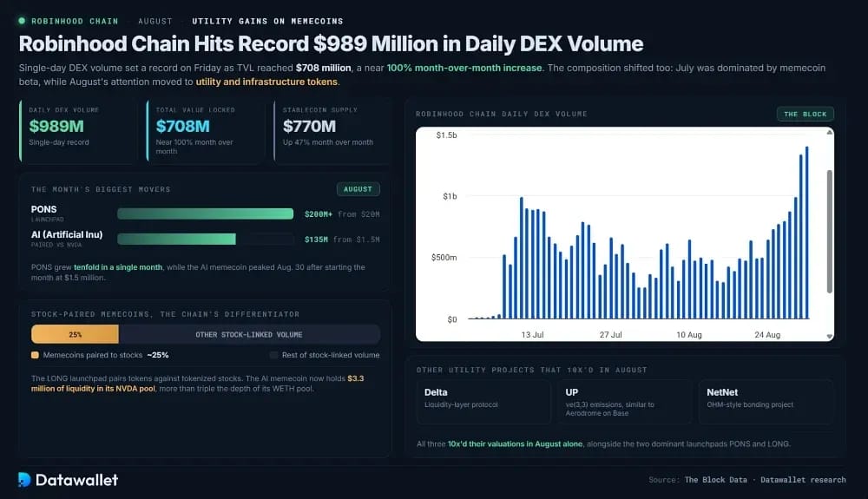Click the scroll-down arrow in the chart

[x=829, y=336]
